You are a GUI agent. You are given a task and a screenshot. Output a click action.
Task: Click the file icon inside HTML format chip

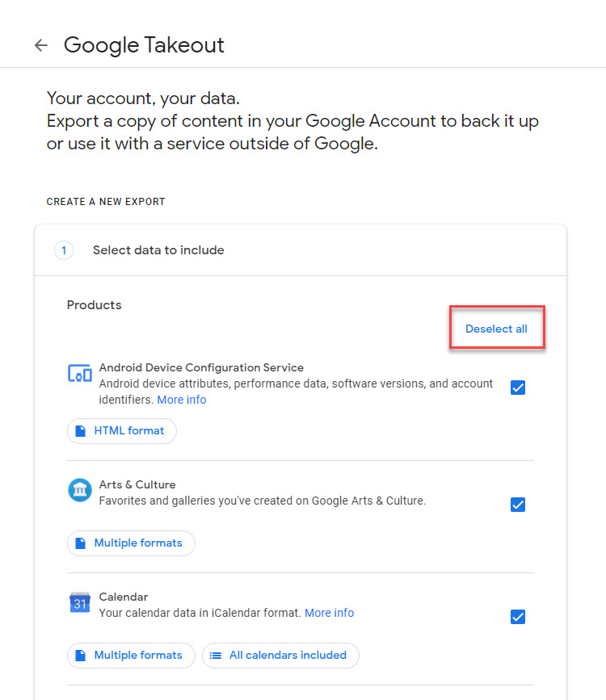(82, 430)
